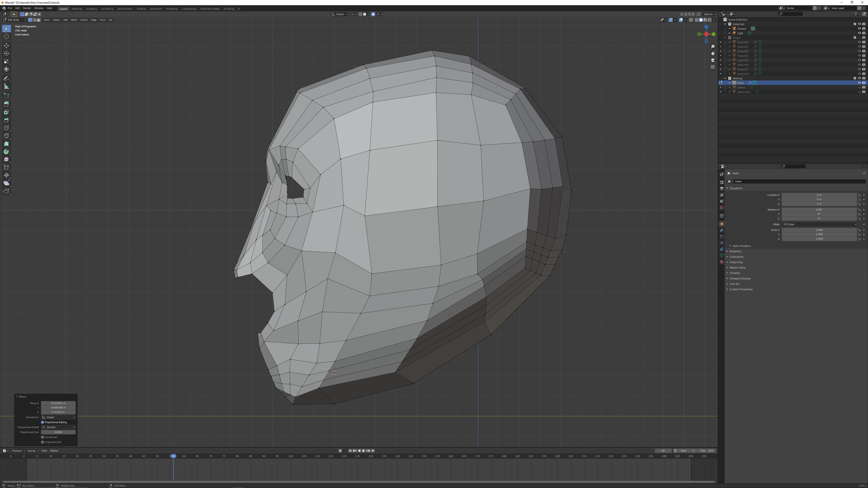Open Proportional Falloff Smooth dropdown
Screen dimensions: 868x488
[x=58, y=427]
